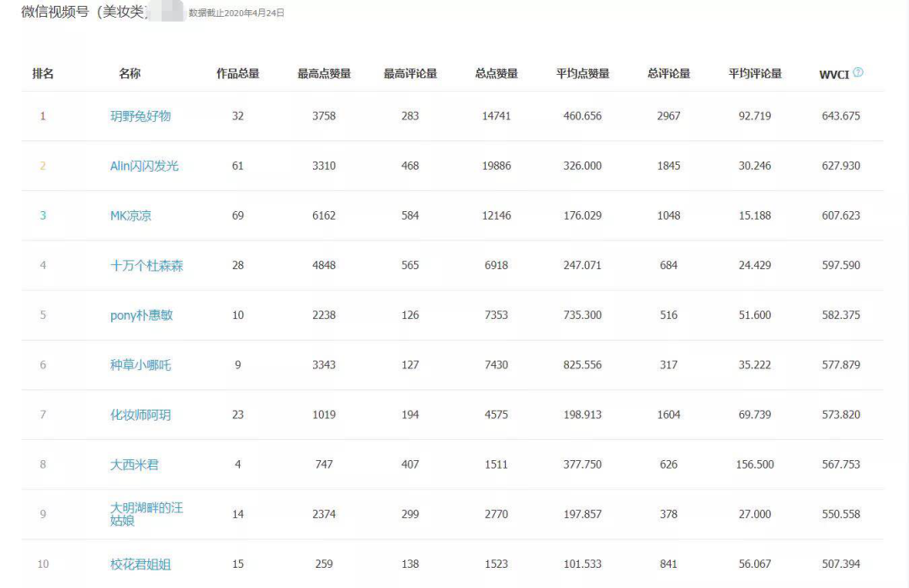Select the WVCI value 643.675
The width and height of the screenshot is (909, 588).
point(841,116)
